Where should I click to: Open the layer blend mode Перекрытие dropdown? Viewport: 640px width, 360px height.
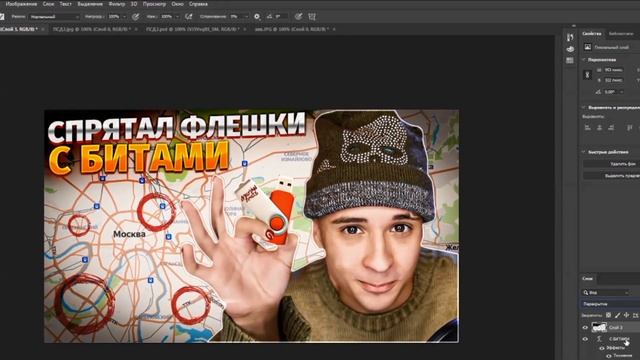coord(610,304)
